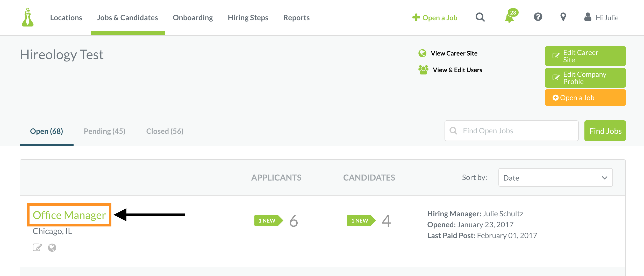This screenshot has width=644, height=276.
Task: Click the users group icon beside View & Edit Users
Action: 423,70
